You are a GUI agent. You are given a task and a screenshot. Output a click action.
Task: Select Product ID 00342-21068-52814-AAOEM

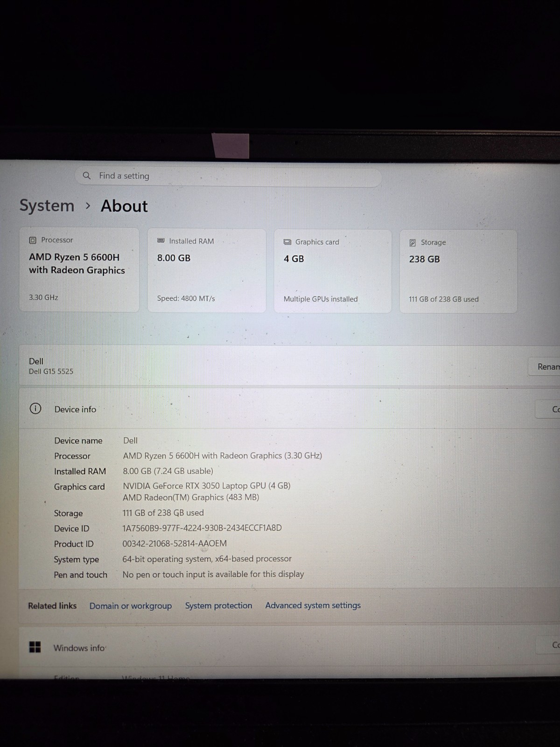pos(175,543)
